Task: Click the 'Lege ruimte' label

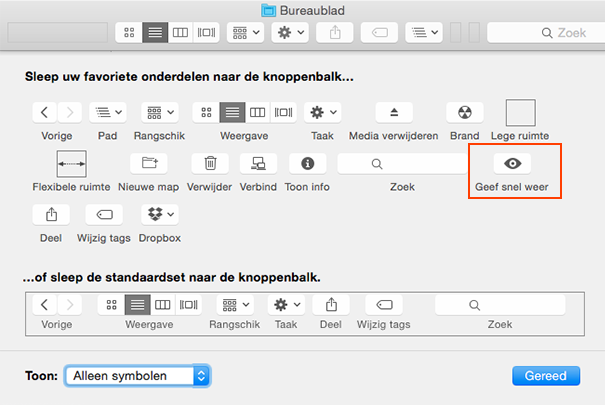Action: coord(520,136)
